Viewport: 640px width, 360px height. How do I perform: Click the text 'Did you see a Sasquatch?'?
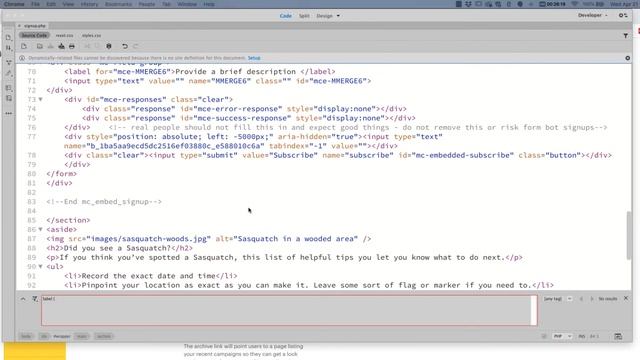click(117, 248)
